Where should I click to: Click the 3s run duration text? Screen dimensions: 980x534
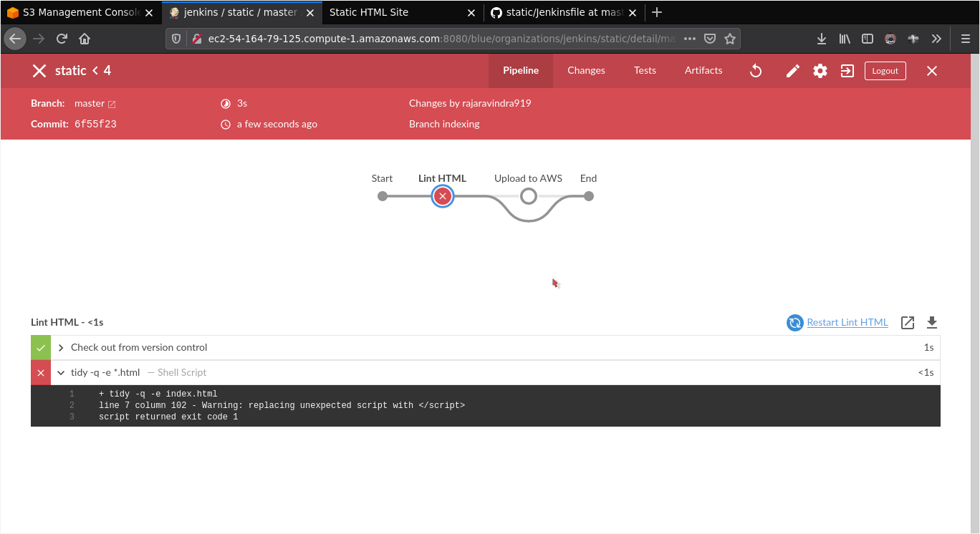click(x=242, y=104)
